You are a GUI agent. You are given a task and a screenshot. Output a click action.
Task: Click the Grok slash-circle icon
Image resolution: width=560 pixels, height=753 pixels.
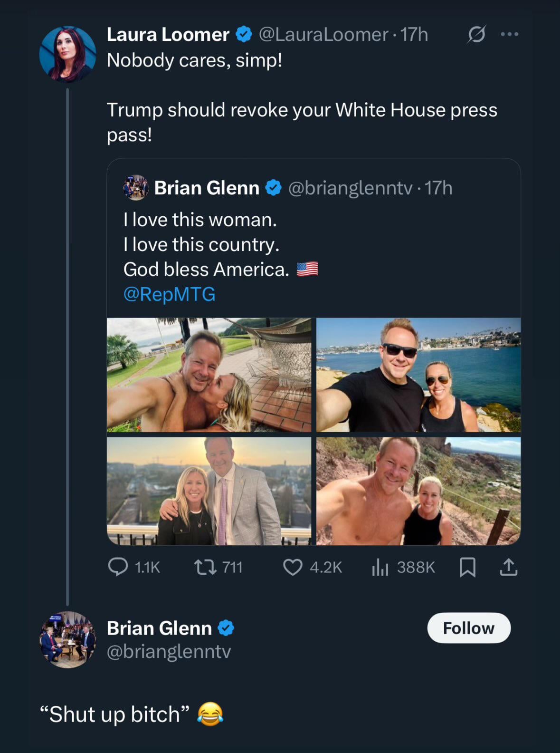click(x=476, y=34)
